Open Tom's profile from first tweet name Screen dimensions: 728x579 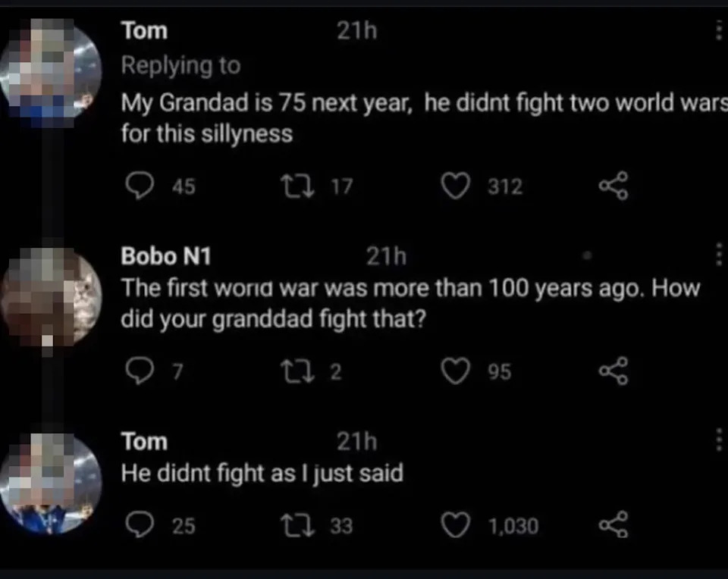pos(144,31)
